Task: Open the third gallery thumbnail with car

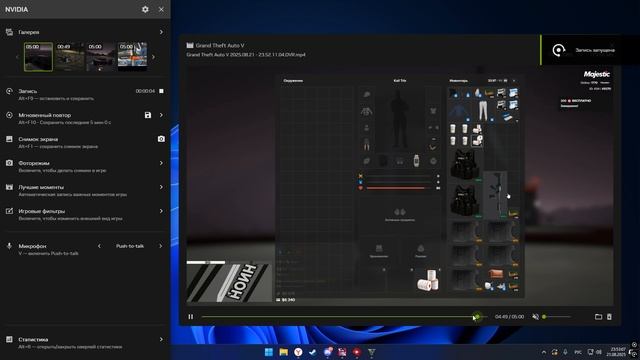Action: pos(101,57)
